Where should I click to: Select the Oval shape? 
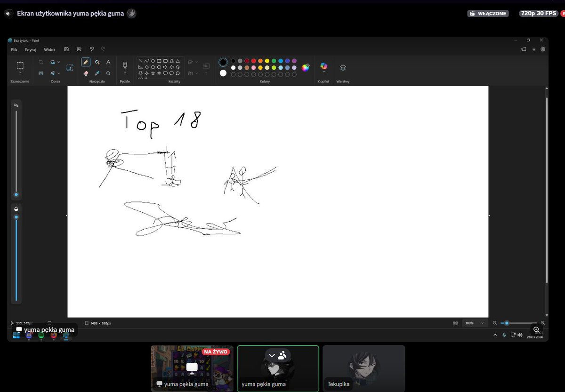(x=153, y=61)
